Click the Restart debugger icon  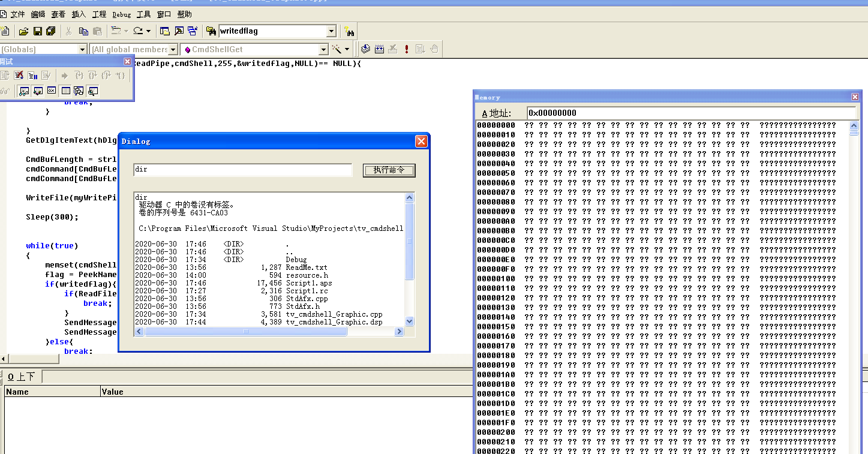point(5,76)
